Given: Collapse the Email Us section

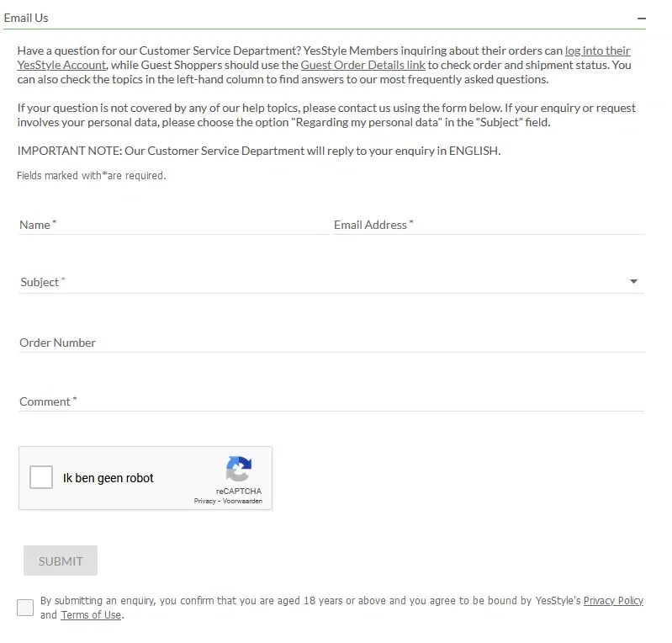Looking at the screenshot, I should click(x=641, y=18).
